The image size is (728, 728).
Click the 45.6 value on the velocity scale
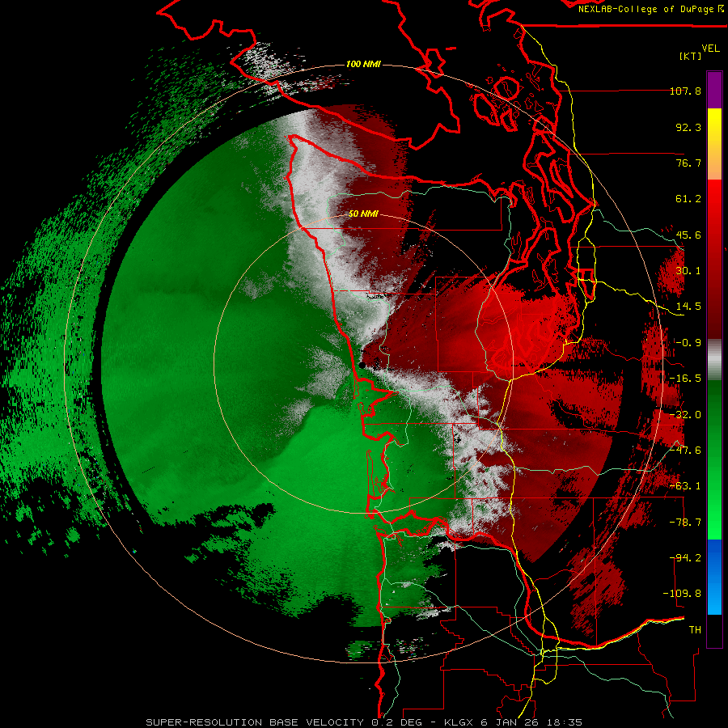point(688,235)
